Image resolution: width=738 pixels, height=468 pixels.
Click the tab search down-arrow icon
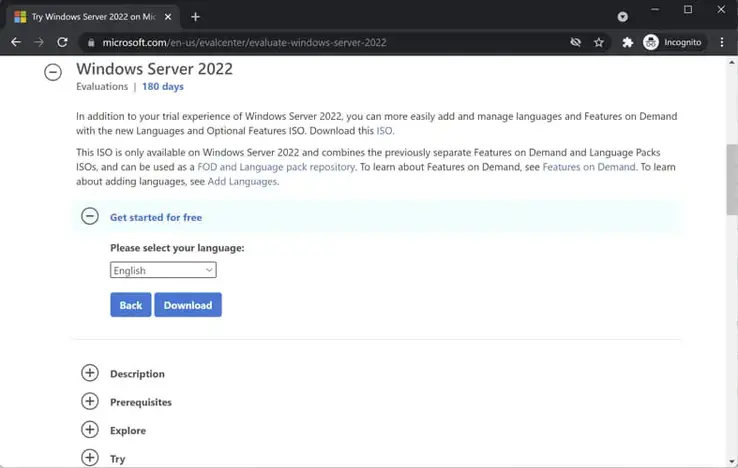623,17
